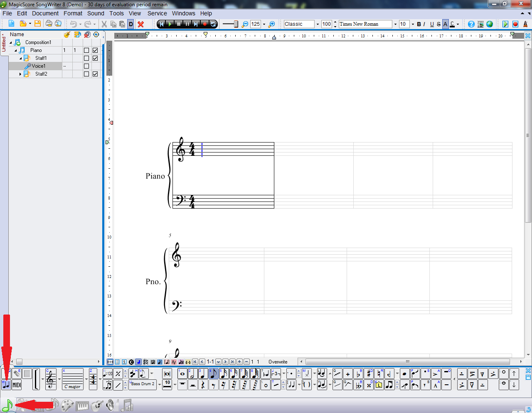The height and width of the screenshot is (413, 532).
Task: Collapse the Composition1 tree node
Action: tap(11, 42)
